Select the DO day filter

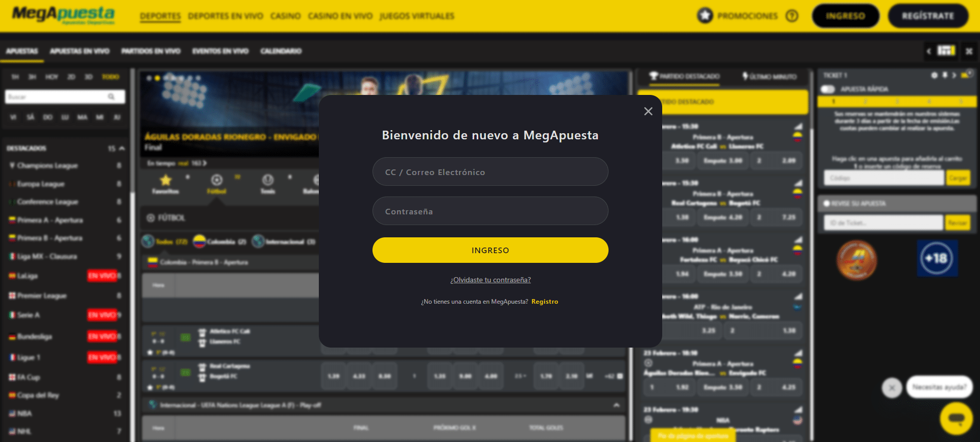(48, 117)
